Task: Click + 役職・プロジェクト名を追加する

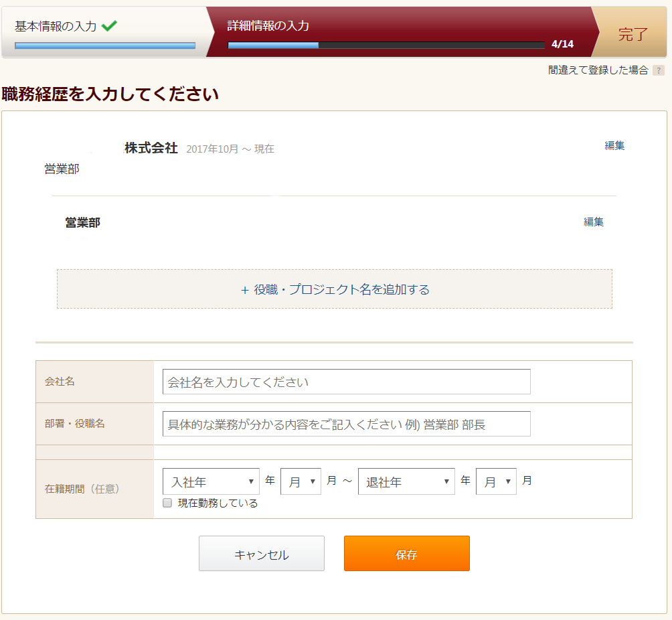Action: 335,289
